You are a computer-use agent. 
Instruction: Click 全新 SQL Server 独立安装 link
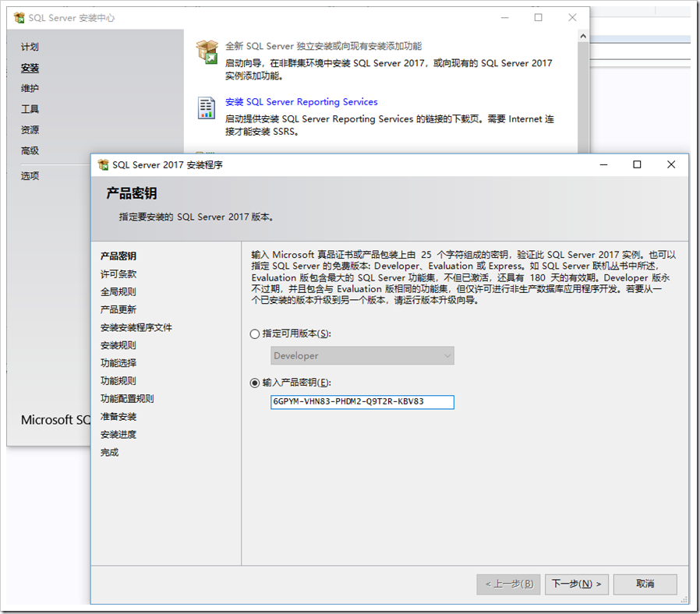323,46
